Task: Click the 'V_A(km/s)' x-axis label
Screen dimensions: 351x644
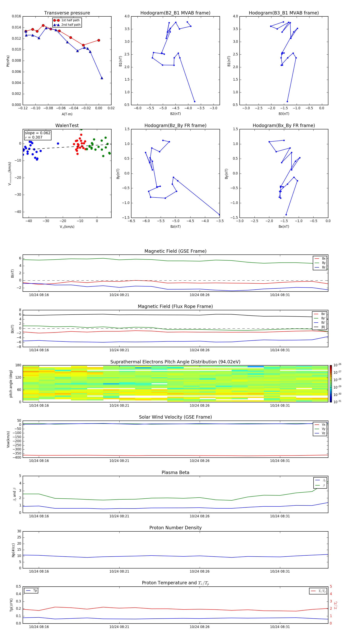Action: pyautogui.click(x=67, y=227)
